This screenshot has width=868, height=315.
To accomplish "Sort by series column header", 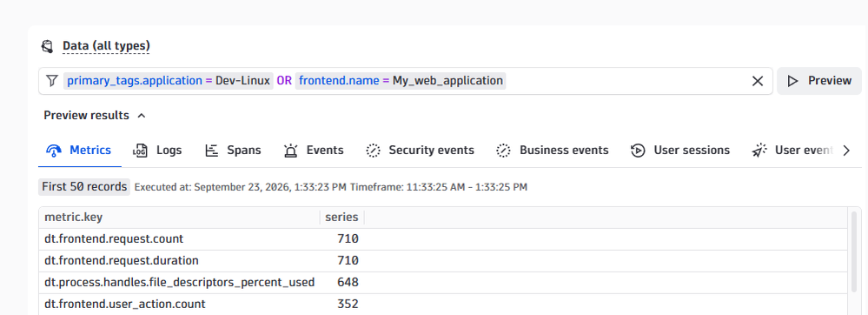I will pyautogui.click(x=341, y=218).
